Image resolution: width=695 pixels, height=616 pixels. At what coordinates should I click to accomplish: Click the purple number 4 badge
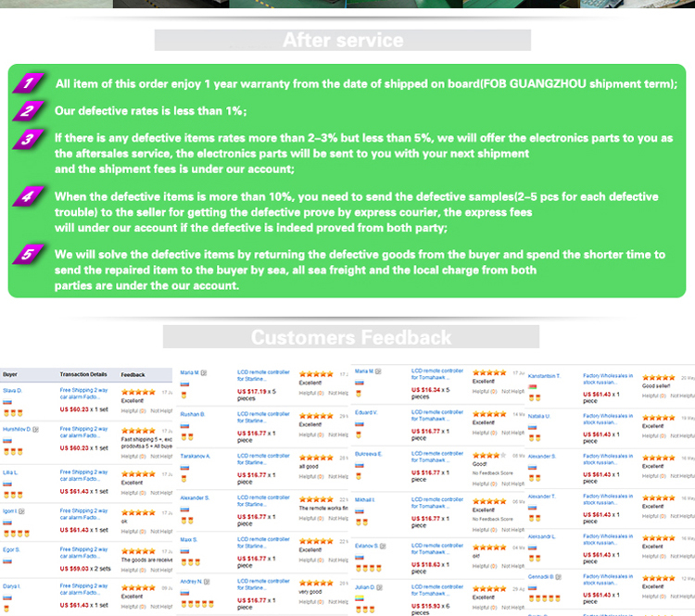pos(30,197)
